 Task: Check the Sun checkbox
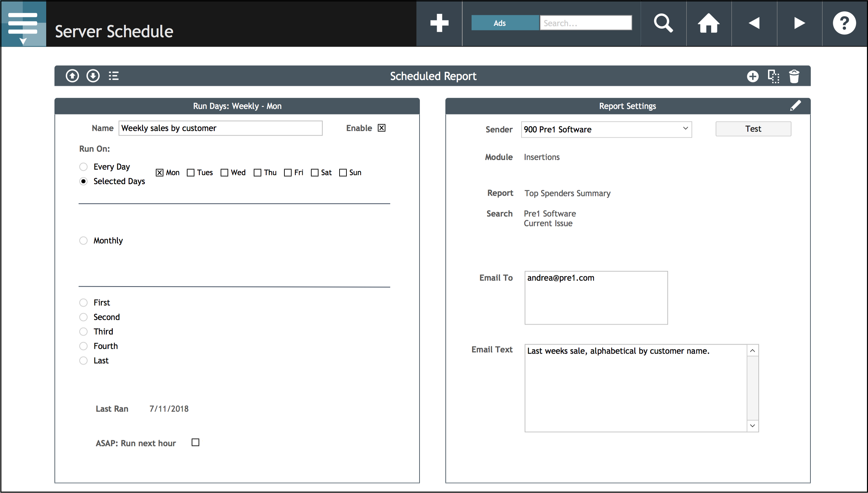pyautogui.click(x=343, y=173)
